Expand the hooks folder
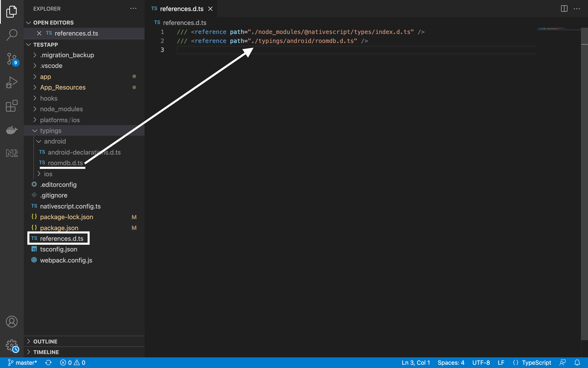Viewport: 588px width, 368px height. click(84, 98)
